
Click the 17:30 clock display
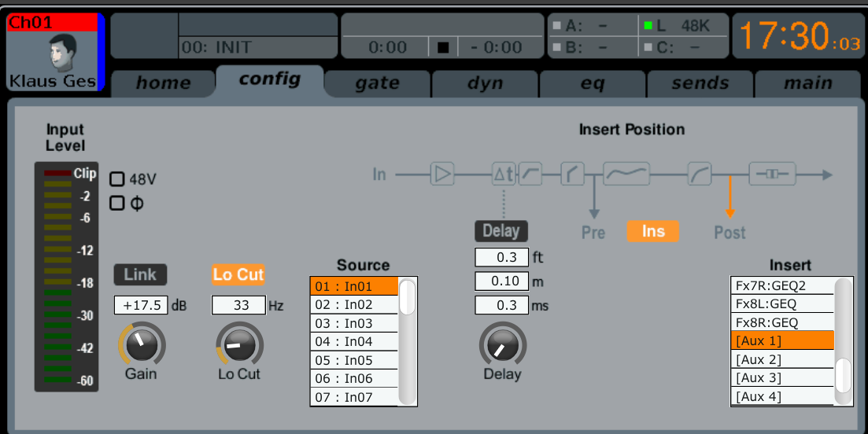[799, 36]
